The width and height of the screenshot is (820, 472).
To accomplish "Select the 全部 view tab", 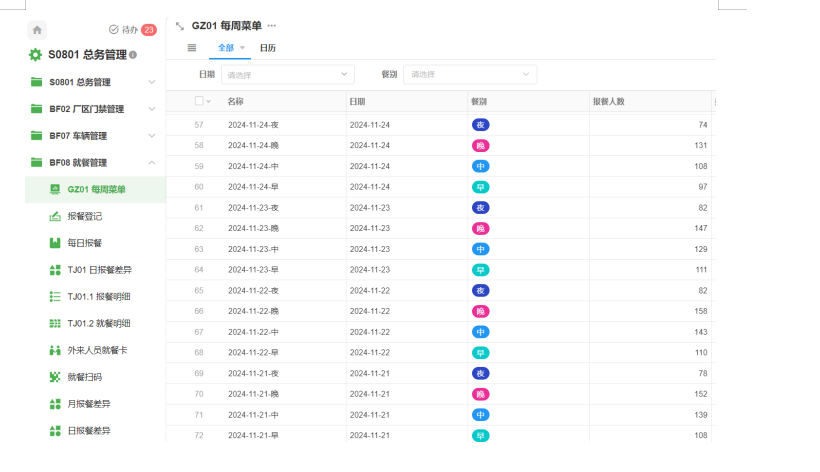I will (226, 48).
